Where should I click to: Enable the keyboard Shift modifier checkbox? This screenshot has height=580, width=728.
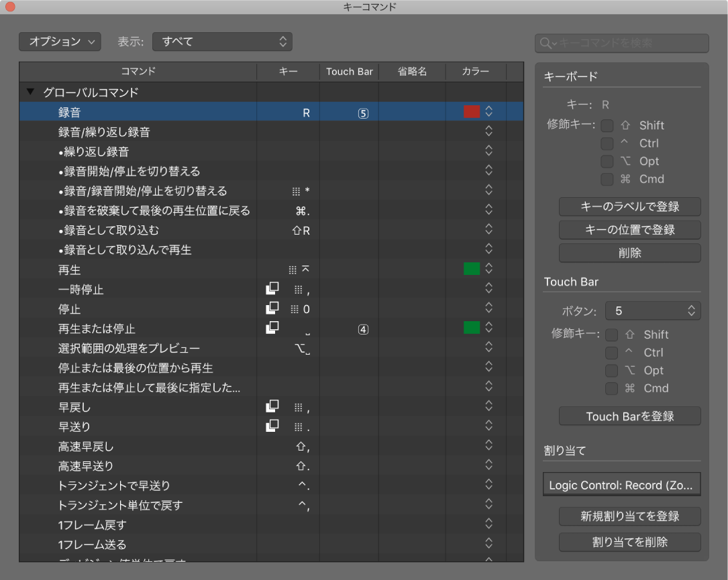[607, 125]
